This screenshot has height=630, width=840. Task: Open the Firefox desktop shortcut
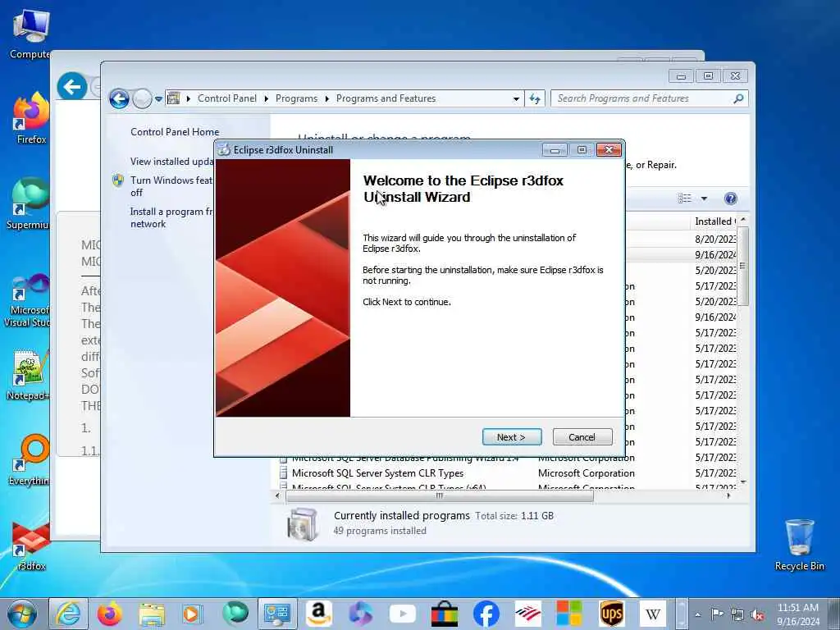tap(31, 118)
